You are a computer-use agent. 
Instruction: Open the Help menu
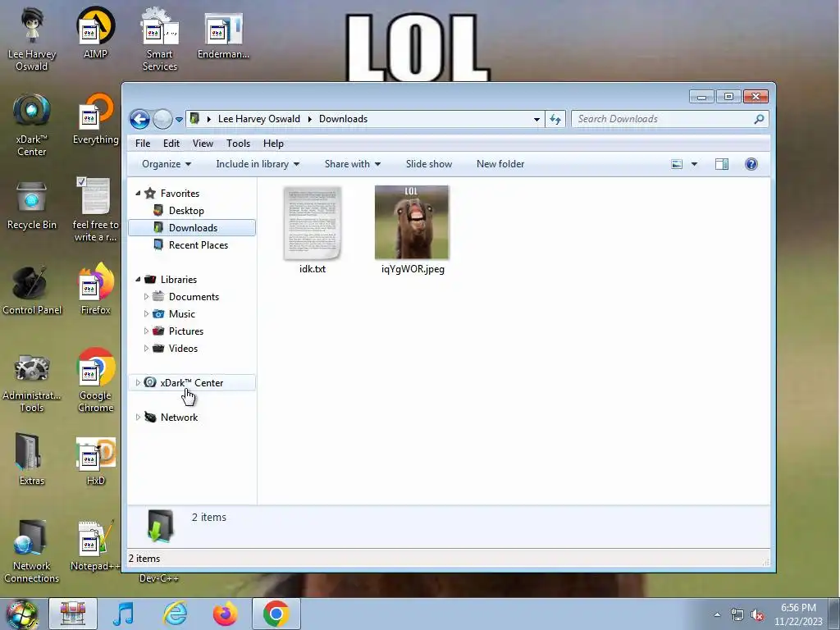coord(273,144)
